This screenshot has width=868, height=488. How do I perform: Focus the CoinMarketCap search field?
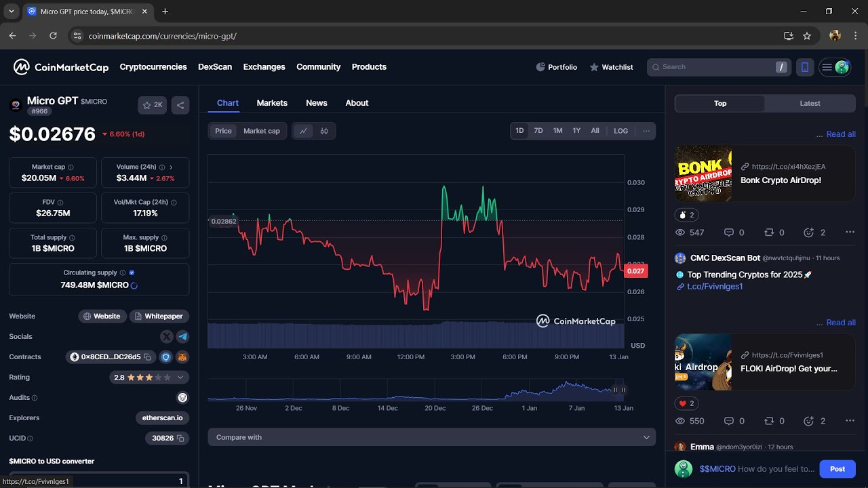tap(719, 67)
